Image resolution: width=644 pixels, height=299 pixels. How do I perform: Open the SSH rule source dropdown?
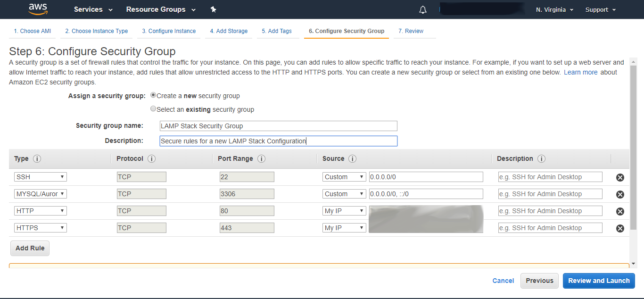[x=345, y=177]
